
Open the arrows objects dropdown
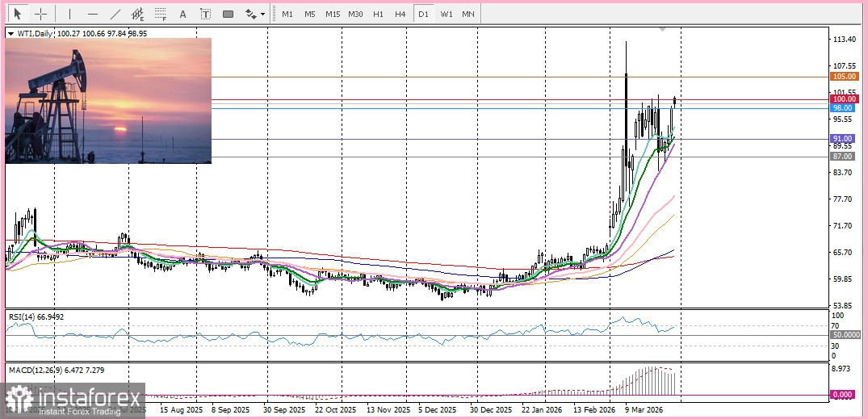(255, 14)
